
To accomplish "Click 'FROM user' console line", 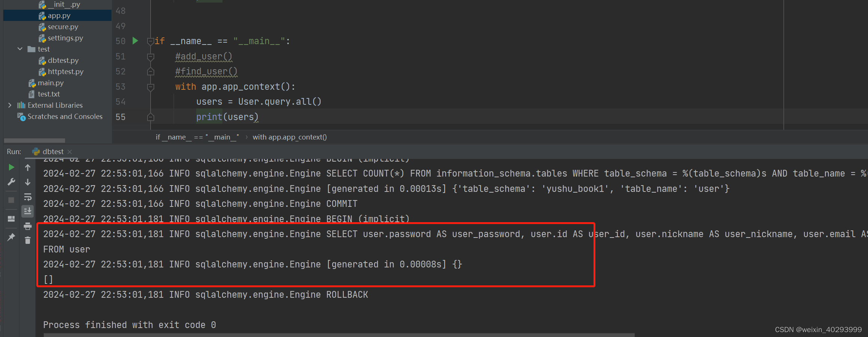I will point(67,249).
